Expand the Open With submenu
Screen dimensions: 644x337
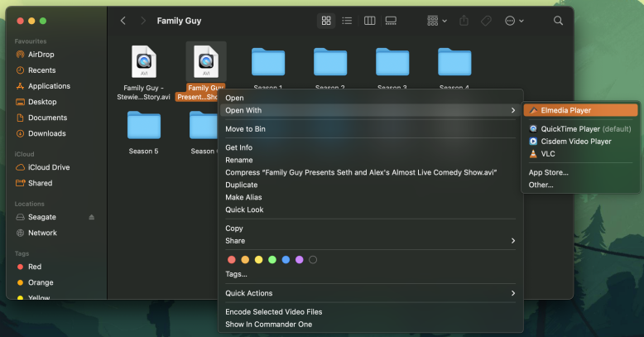tap(371, 110)
